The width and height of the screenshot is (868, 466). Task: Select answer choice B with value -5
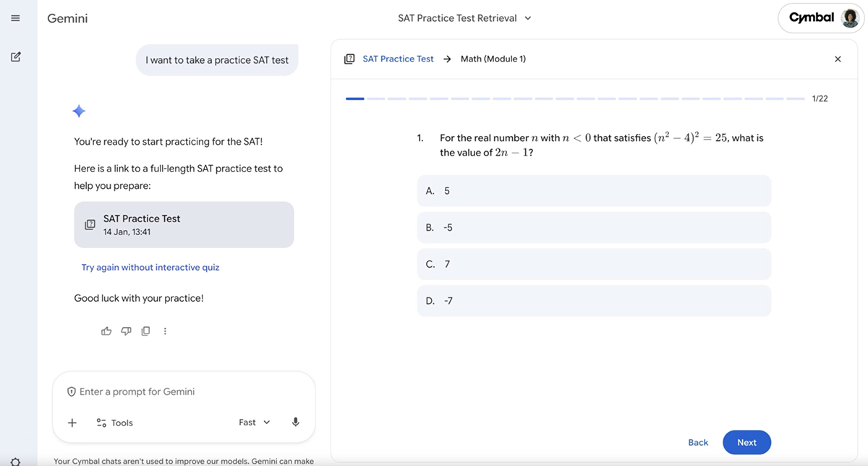(593, 227)
